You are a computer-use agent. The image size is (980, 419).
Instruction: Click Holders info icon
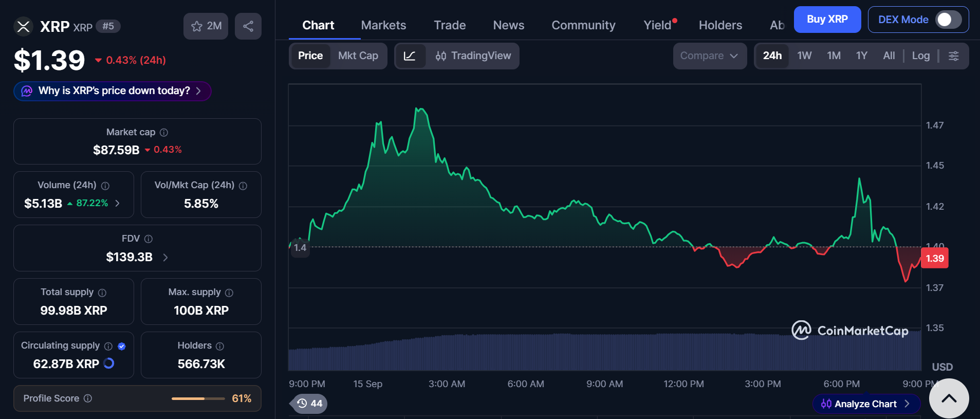[220, 346]
